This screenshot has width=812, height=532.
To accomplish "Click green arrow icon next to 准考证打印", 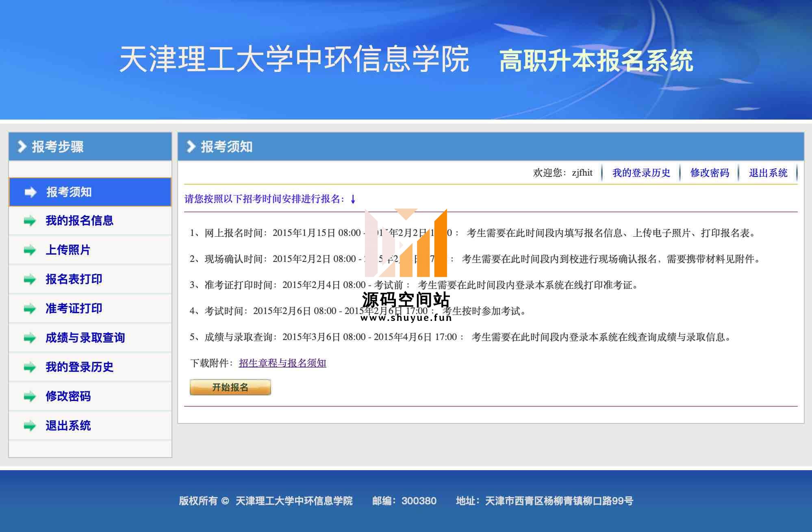I will [x=30, y=309].
